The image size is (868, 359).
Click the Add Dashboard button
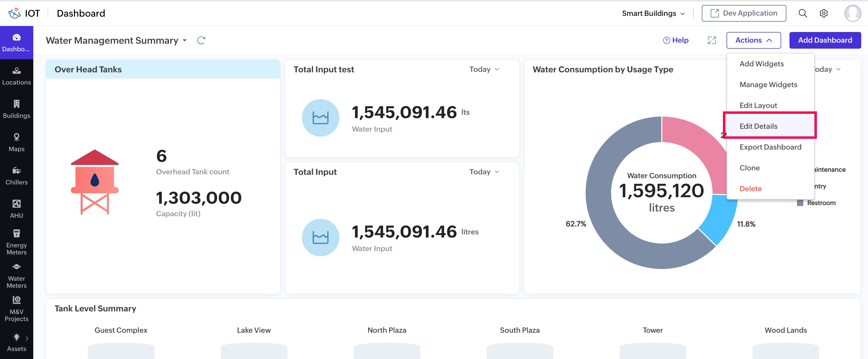tap(825, 40)
